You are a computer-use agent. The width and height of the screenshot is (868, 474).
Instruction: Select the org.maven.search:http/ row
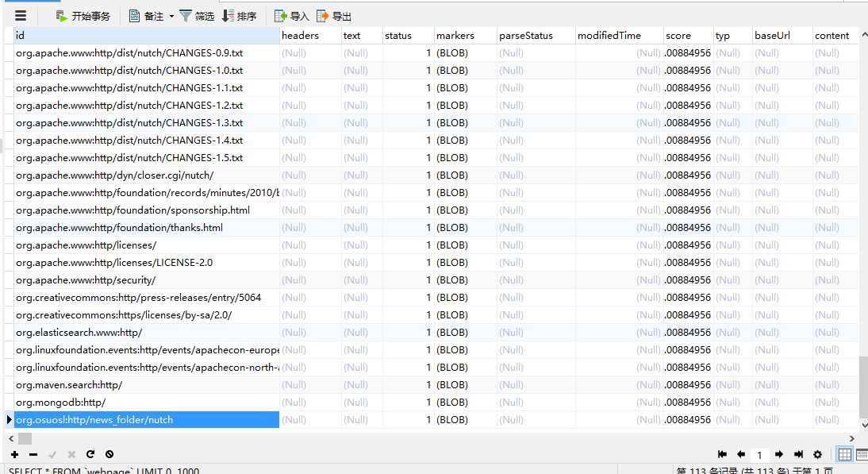[x=147, y=385]
